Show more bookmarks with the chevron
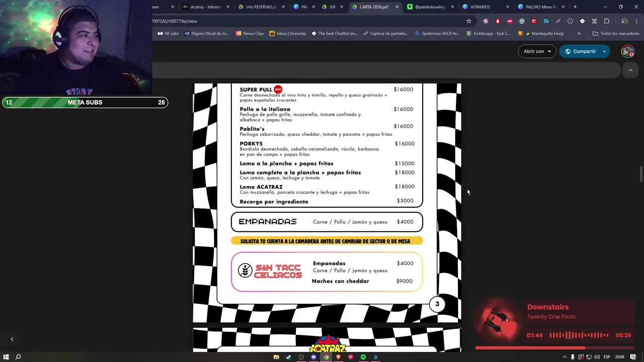The image size is (644, 362). click(x=579, y=34)
